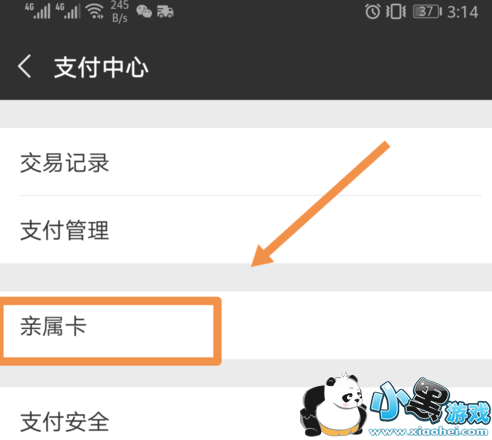Click the orange arrow annotation
492x440 pixels.
(x=320, y=204)
